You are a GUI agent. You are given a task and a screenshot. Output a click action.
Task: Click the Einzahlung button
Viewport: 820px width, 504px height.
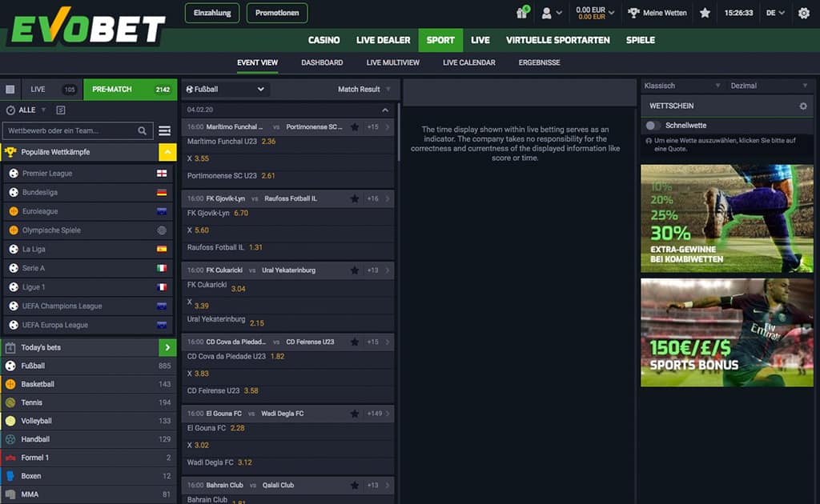tap(211, 13)
